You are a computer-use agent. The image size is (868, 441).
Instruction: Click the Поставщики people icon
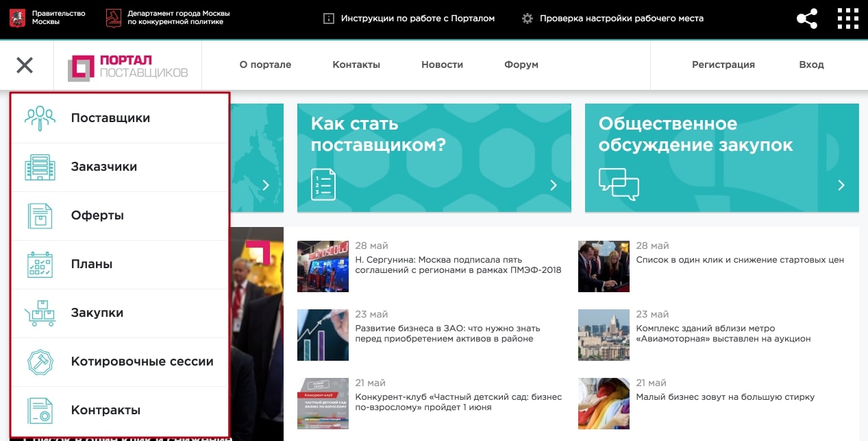point(40,118)
